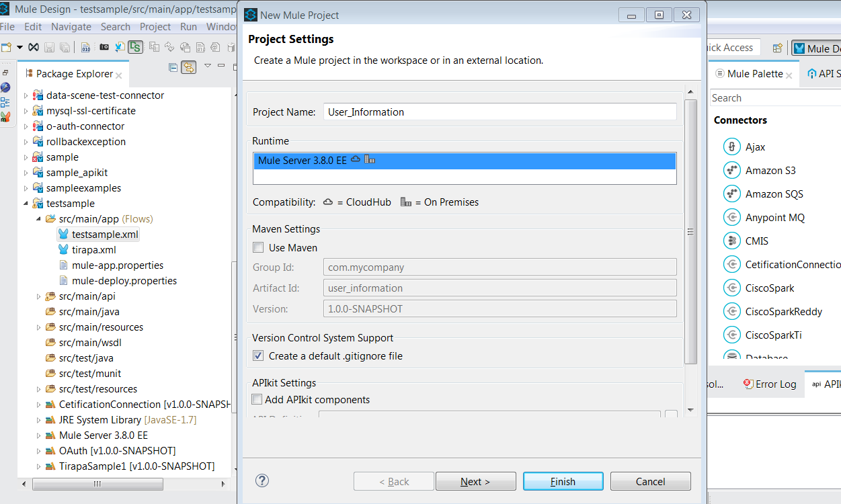Select the CetificationConnection connector icon
Viewport: 841px width, 504px height.
pos(731,265)
